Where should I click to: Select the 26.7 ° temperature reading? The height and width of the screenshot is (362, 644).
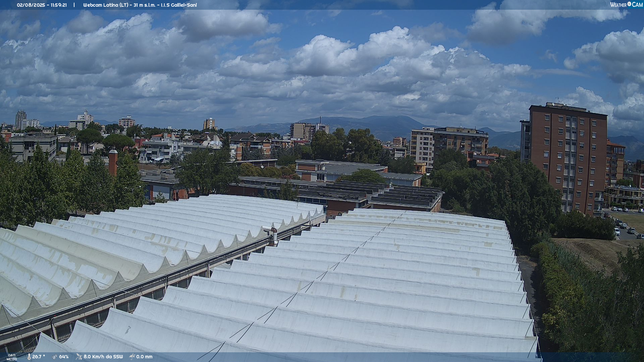point(39,357)
